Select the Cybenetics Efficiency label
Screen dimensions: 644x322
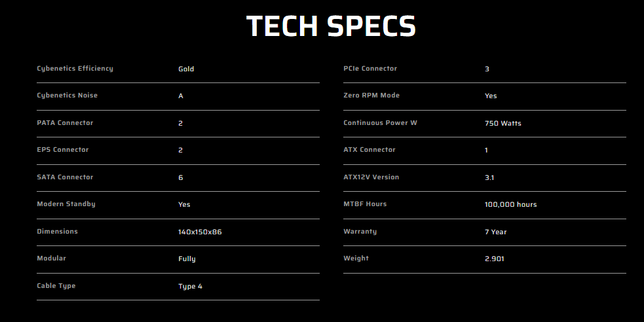coord(75,69)
